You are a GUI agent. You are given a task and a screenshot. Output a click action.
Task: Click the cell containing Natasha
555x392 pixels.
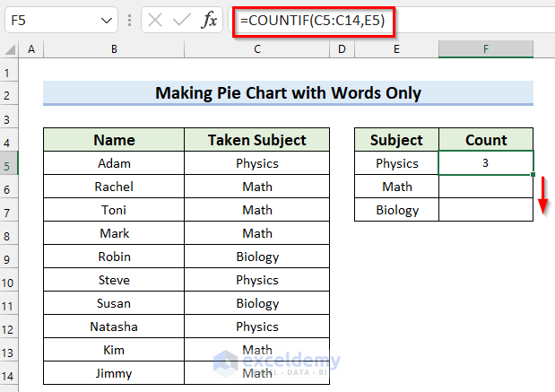[x=114, y=327]
